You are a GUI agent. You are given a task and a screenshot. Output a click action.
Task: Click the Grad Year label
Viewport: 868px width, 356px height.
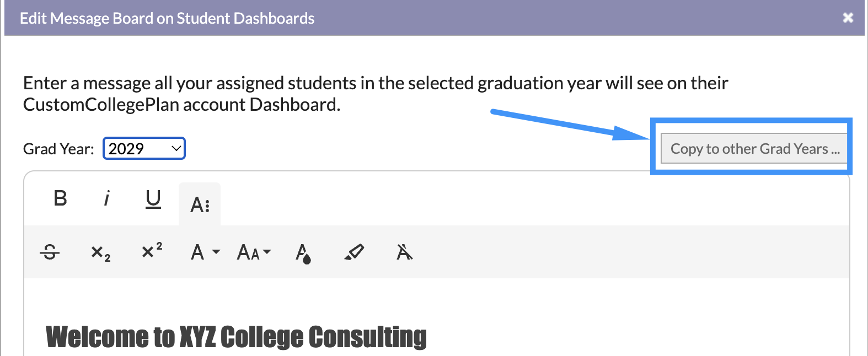pyautogui.click(x=58, y=149)
